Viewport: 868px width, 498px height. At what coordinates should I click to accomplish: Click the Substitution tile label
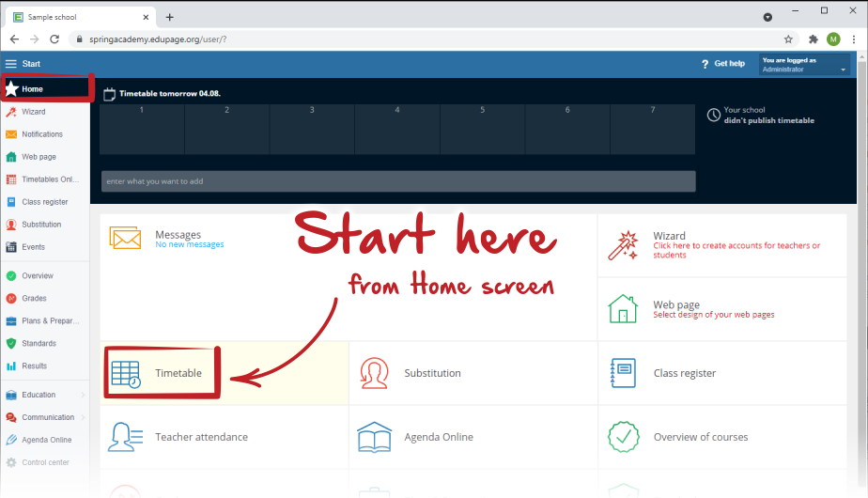tap(432, 373)
